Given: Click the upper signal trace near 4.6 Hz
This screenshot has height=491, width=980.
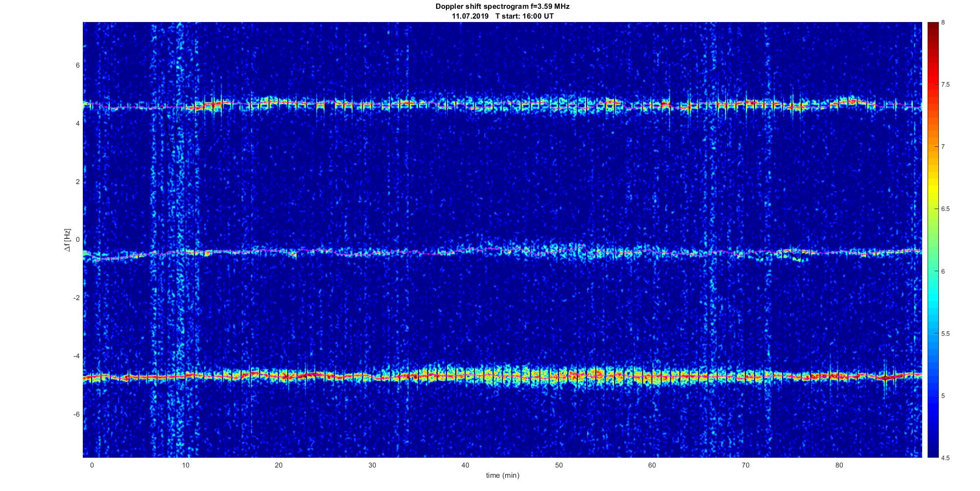Looking at the screenshot, I should [x=502, y=104].
